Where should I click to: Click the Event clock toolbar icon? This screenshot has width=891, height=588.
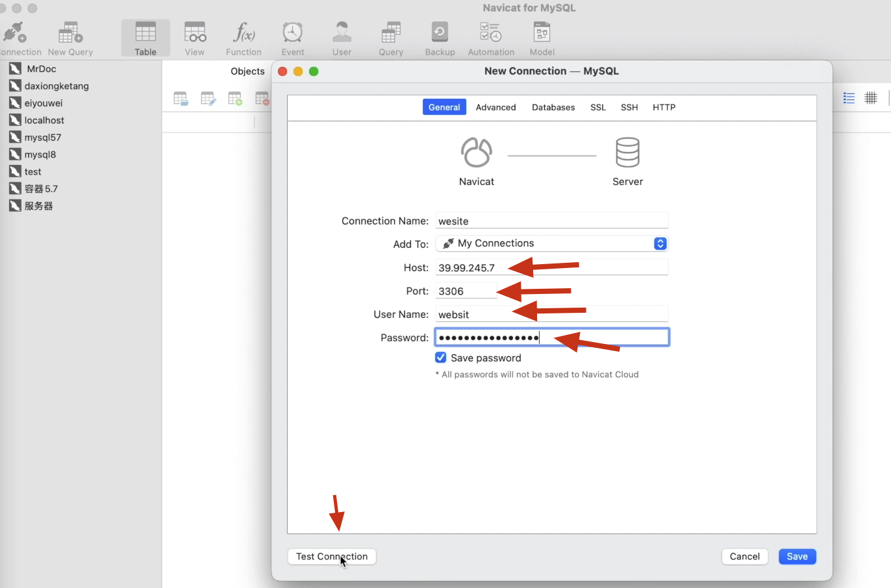293,39
